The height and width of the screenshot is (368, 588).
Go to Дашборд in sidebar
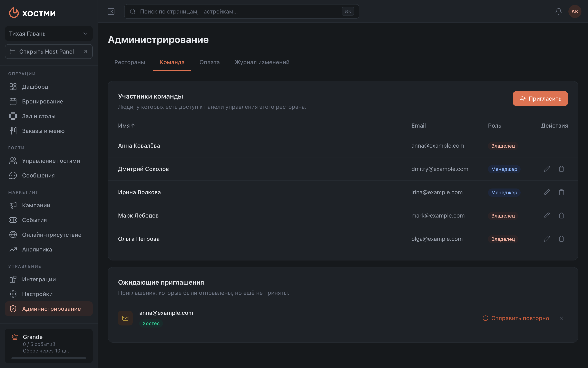coord(49,87)
